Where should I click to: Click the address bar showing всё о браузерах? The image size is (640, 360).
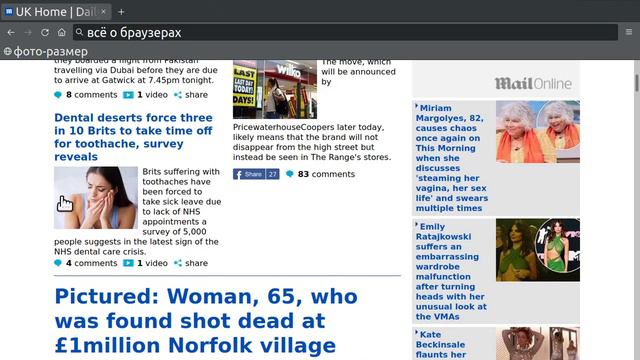pyautogui.click(x=345, y=32)
